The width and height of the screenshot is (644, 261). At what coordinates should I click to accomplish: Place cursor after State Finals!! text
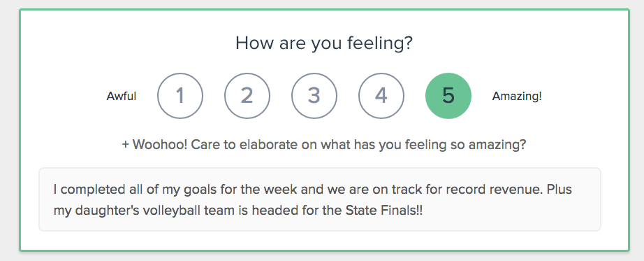[424, 211]
